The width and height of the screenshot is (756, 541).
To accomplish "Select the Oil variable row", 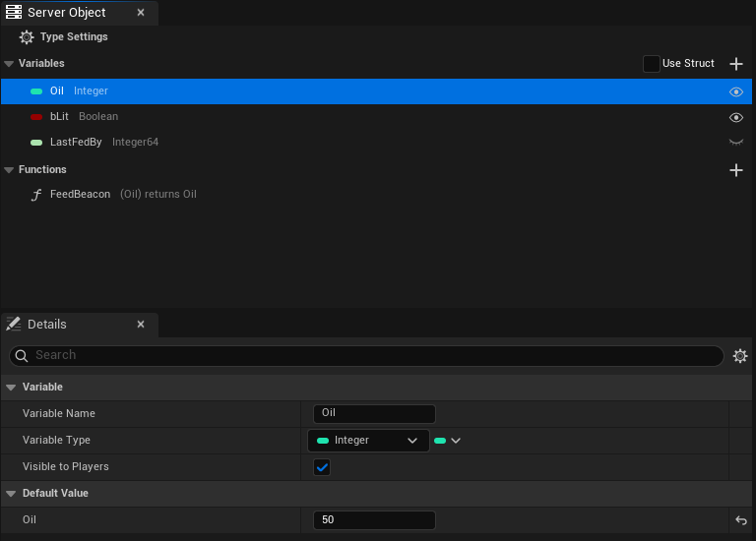I will coord(376,91).
